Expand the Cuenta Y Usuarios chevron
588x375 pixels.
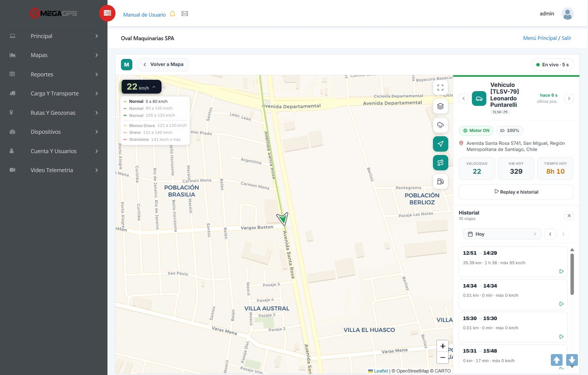97,151
